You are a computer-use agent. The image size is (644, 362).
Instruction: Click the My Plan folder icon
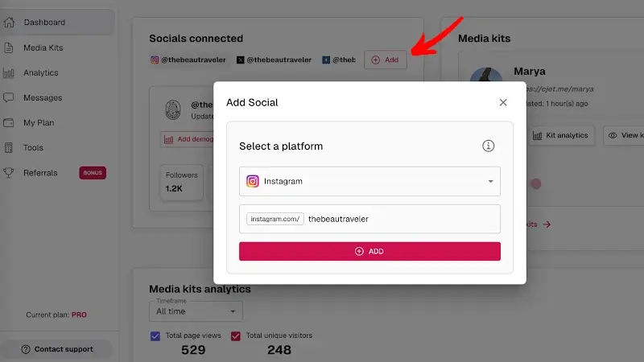click(10, 123)
